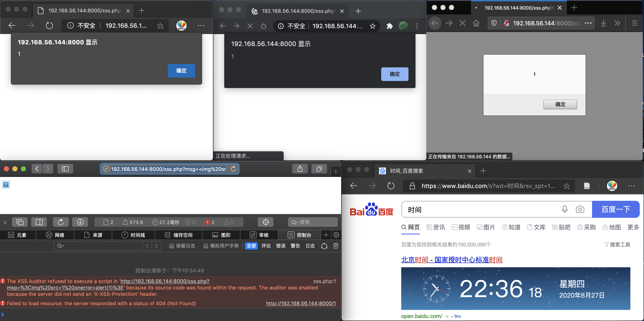Expand the Firefox toolbar overflow chevron

pyautogui.click(x=617, y=23)
